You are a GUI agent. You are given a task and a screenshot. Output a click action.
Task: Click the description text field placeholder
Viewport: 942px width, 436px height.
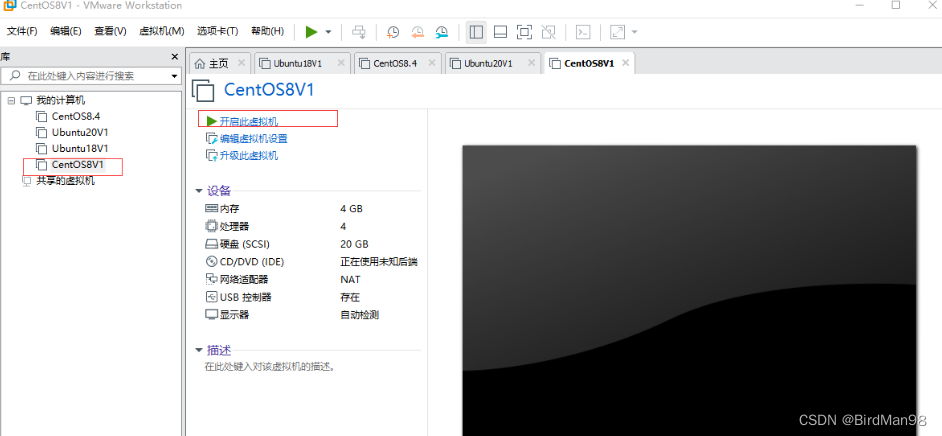pos(269,366)
